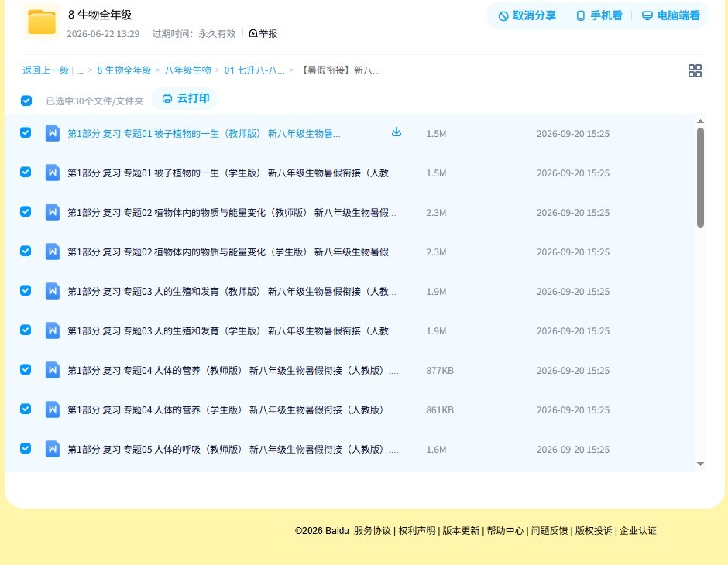
Task: Click the report (举报) icon
Action: coord(253,33)
